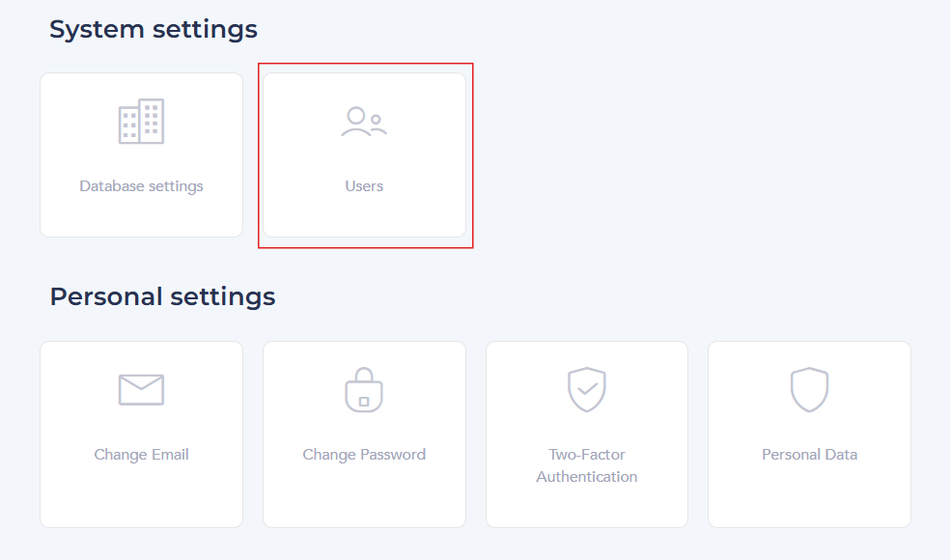Click the building icon for Database settings
The image size is (950, 560).
(141, 122)
